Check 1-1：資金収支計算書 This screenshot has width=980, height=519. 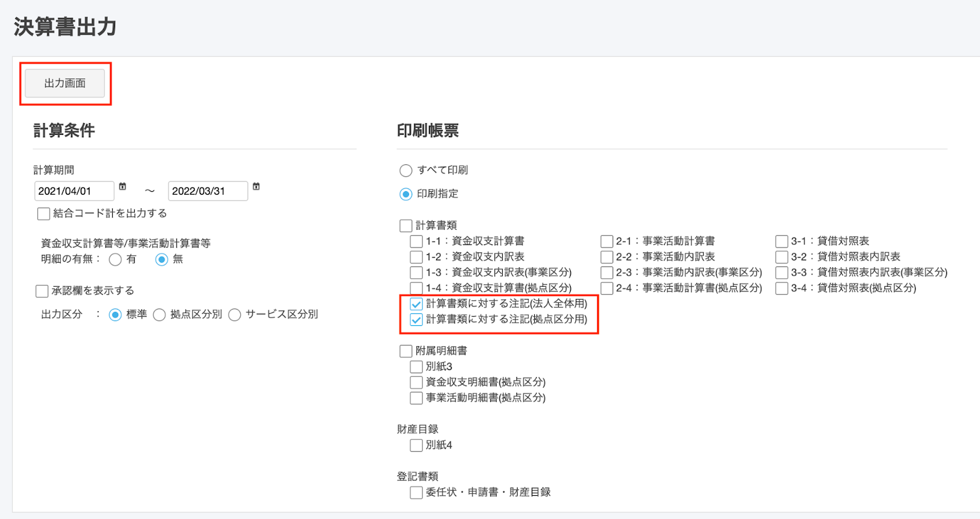(416, 241)
